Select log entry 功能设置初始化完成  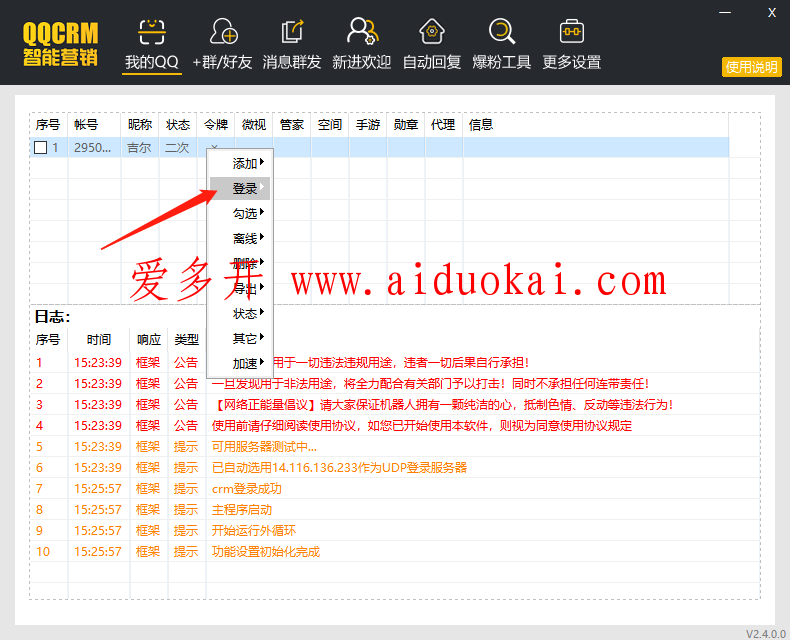point(395,552)
